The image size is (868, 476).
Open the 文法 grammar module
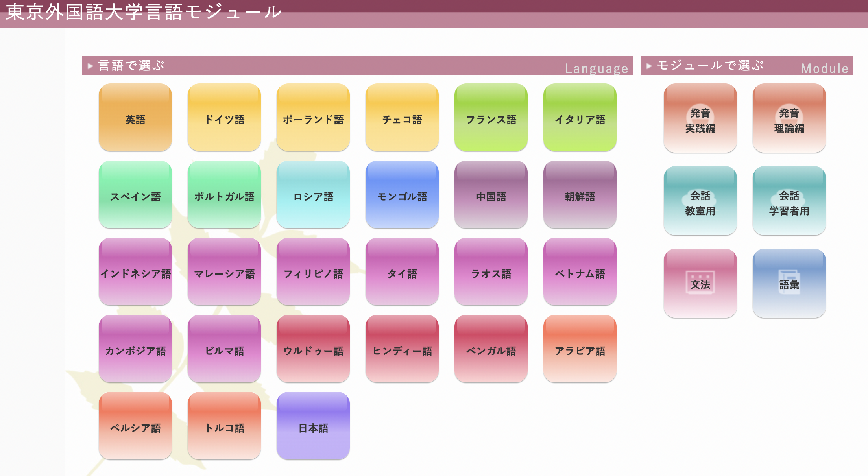click(x=700, y=283)
